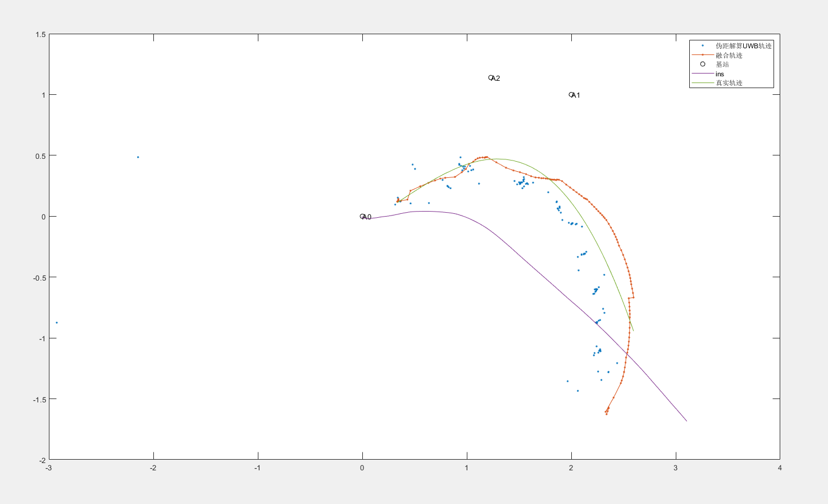
Task: Click the A1 base station circle marker
Action: click(571, 95)
